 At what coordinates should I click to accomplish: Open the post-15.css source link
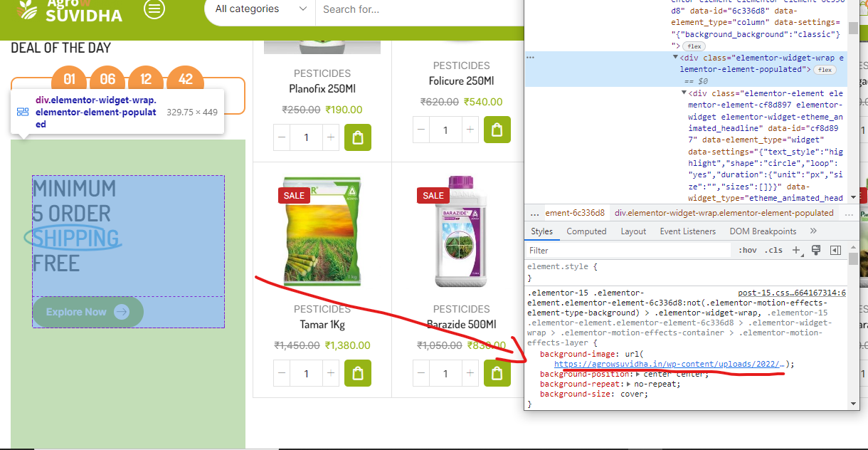(791, 293)
